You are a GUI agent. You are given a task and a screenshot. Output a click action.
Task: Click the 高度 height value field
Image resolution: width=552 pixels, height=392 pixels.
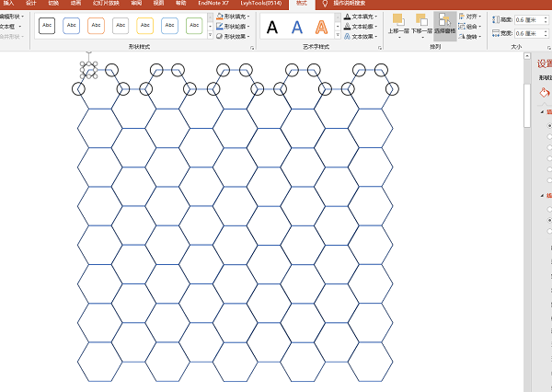pos(529,20)
